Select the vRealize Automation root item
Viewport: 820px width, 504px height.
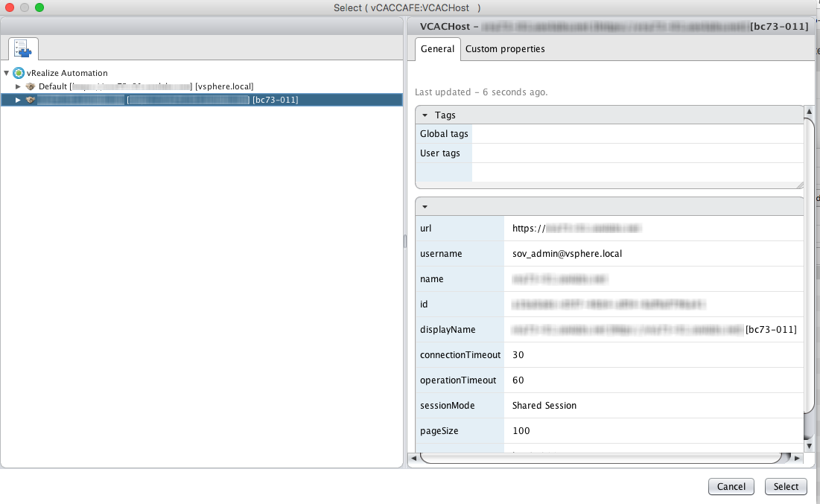pyautogui.click(x=67, y=73)
